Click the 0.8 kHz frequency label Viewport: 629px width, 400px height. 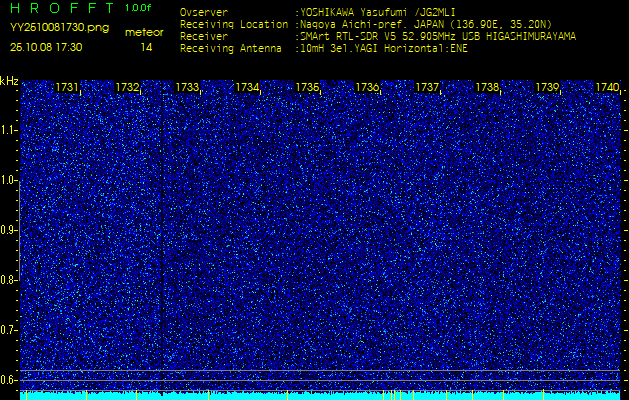8,280
